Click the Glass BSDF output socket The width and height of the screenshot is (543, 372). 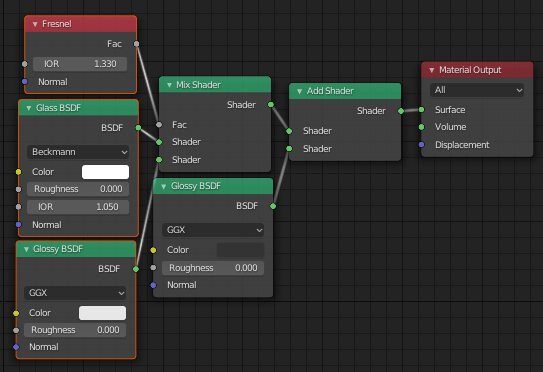pyautogui.click(x=138, y=128)
